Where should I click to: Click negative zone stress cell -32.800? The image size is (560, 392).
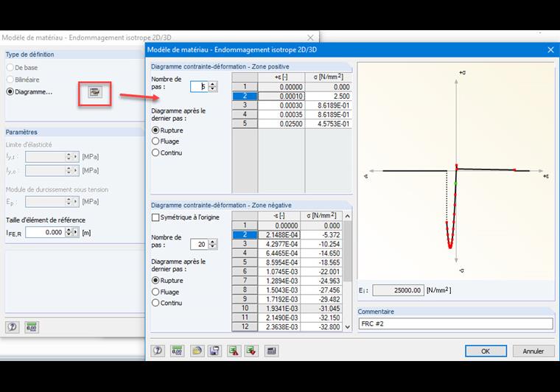pyautogui.click(x=321, y=326)
